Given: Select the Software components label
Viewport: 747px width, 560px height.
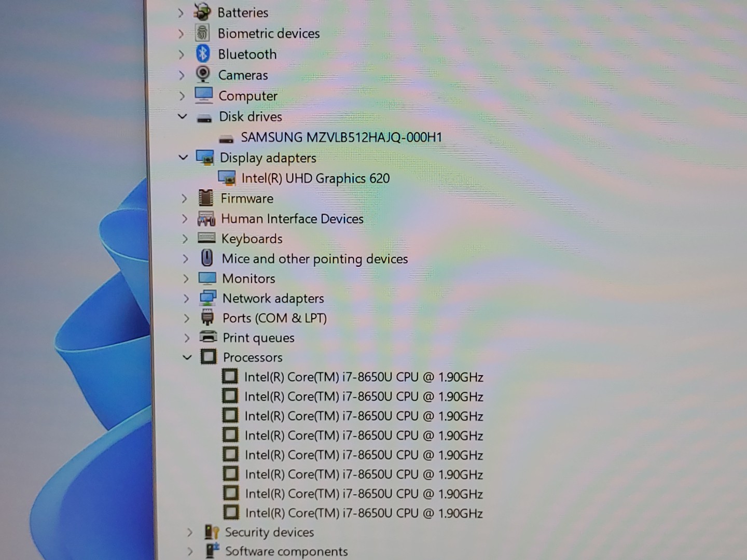Looking at the screenshot, I should point(286,551).
